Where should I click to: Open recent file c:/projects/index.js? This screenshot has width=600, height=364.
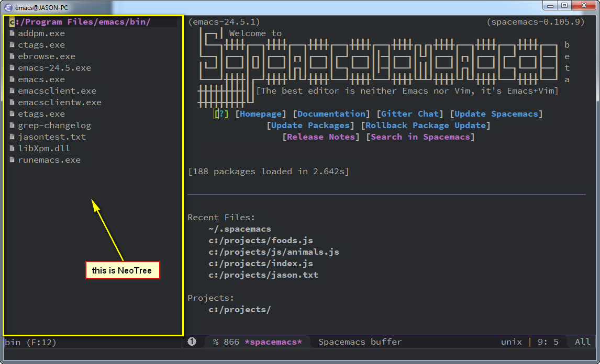[261, 264]
